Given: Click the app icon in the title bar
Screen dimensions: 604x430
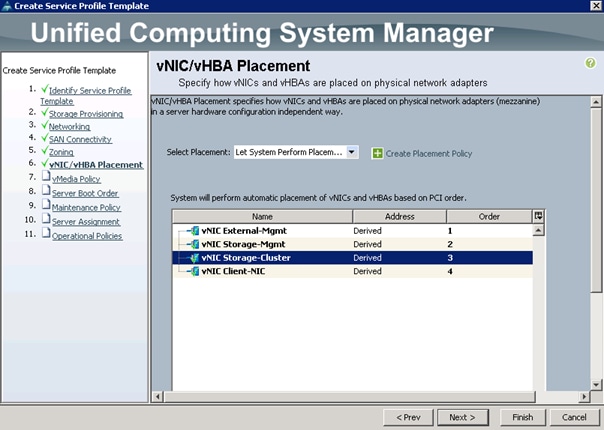Looking at the screenshot, I should click(7, 6).
